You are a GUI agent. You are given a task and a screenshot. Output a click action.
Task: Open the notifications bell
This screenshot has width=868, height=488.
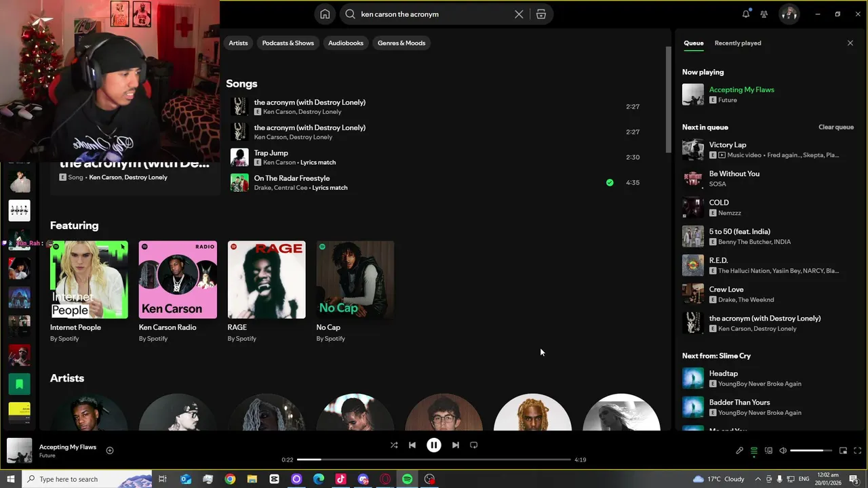point(746,14)
